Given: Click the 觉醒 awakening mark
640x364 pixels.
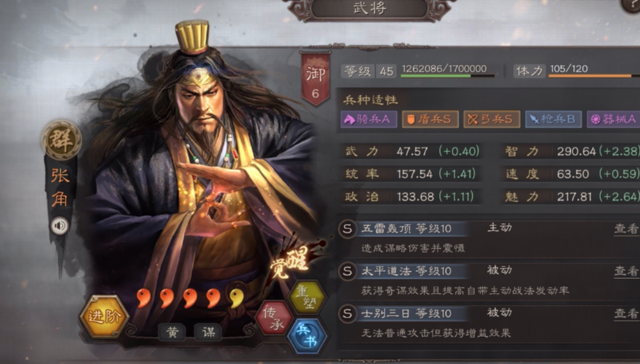Looking at the screenshot, I should point(290,261).
